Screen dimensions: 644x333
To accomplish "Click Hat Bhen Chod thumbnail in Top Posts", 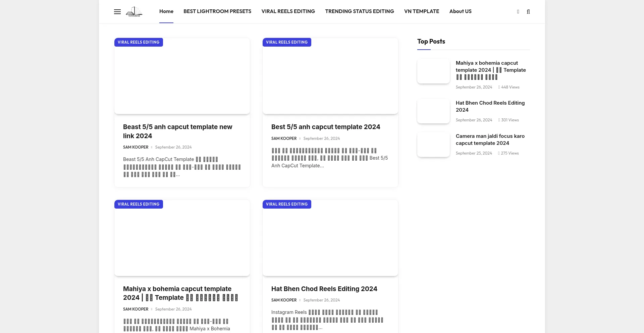I will [x=433, y=111].
